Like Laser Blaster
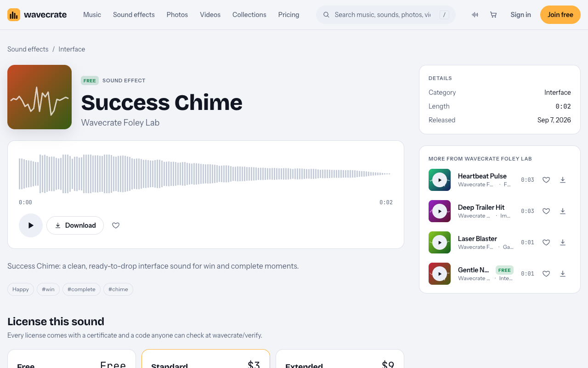The image size is (588, 368). [546, 242]
